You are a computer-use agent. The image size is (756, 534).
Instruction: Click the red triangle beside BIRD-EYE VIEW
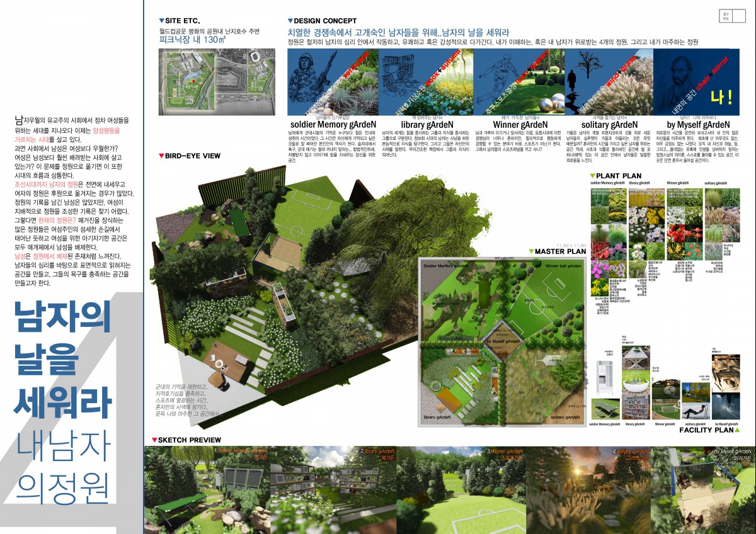(x=161, y=156)
